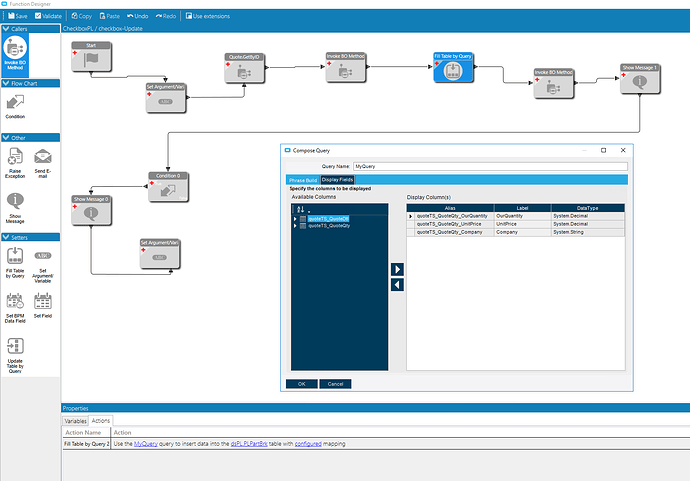690x481 pixels.
Task: Maximize the Compose Query dialog
Action: coord(603,150)
